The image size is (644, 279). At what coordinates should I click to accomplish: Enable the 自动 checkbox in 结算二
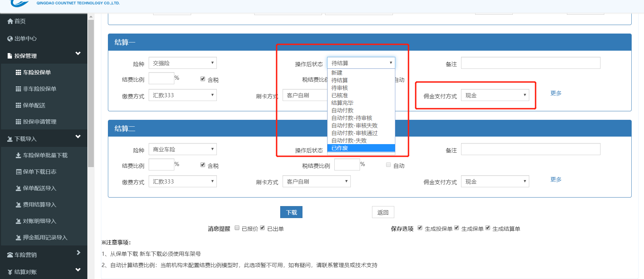tap(388, 165)
